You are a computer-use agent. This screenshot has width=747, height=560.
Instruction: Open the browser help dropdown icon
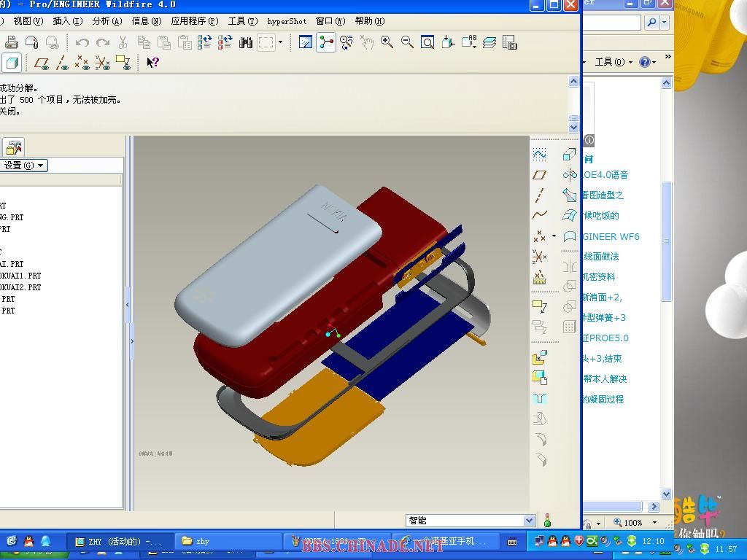click(648, 62)
